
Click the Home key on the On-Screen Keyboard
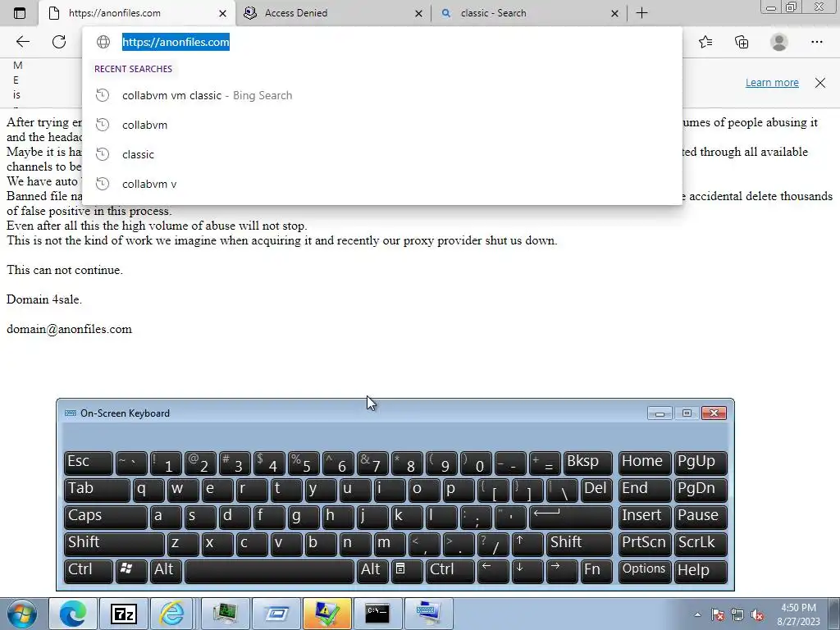[x=645, y=463]
